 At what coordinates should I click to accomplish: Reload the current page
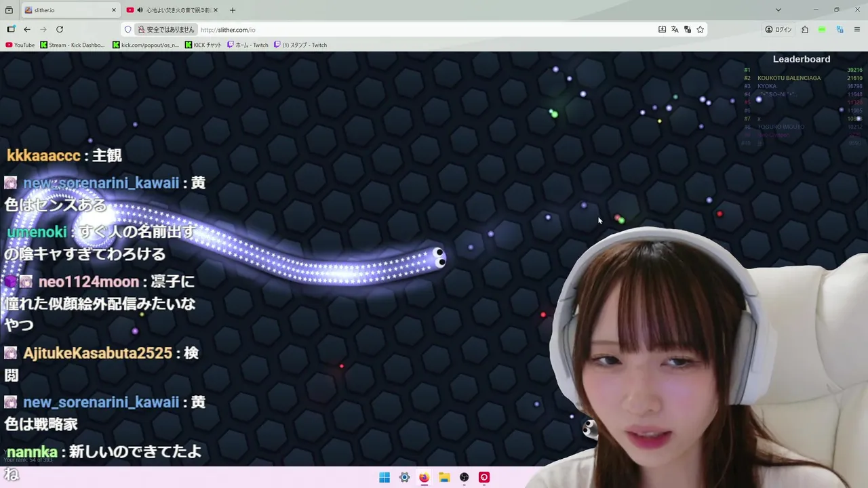click(60, 30)
